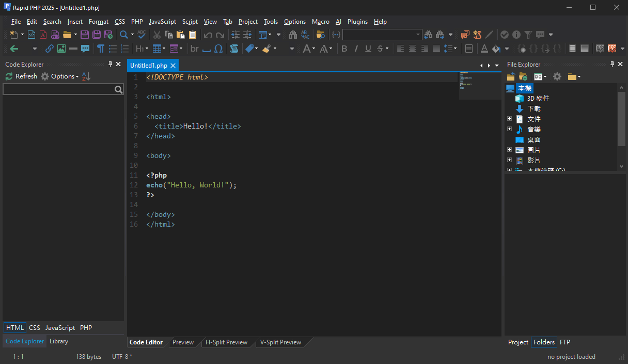This screenshot has width=628, height=364.
Task: Insert a special character via Omega icon
Action: pos(218,49)
